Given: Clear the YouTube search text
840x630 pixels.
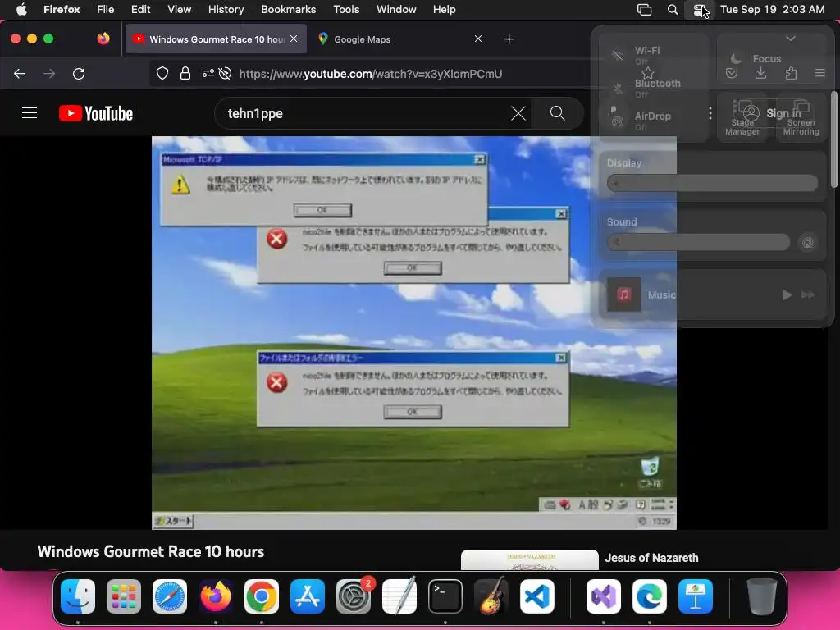Looking at the screenshot, I should [x=518, y=113].
